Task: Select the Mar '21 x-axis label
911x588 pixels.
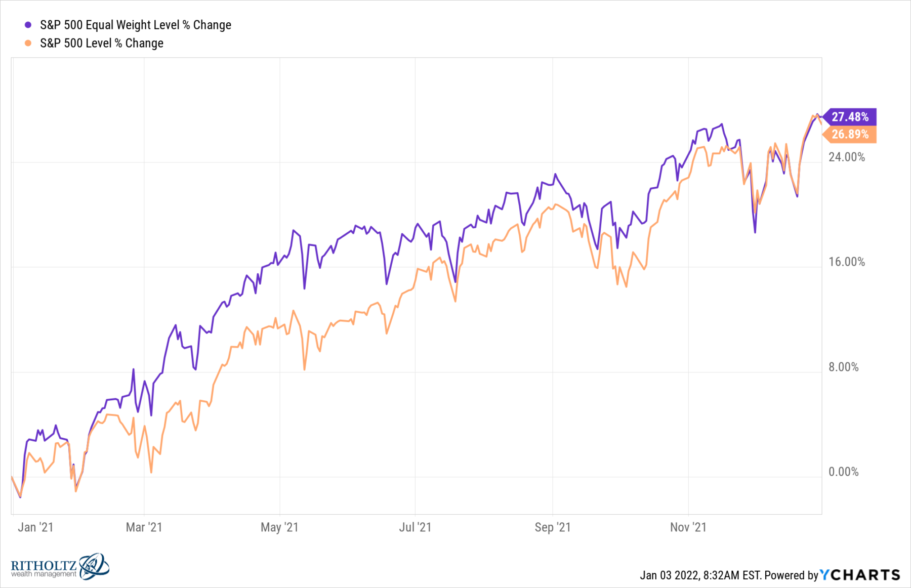Action: pos(144,527)
